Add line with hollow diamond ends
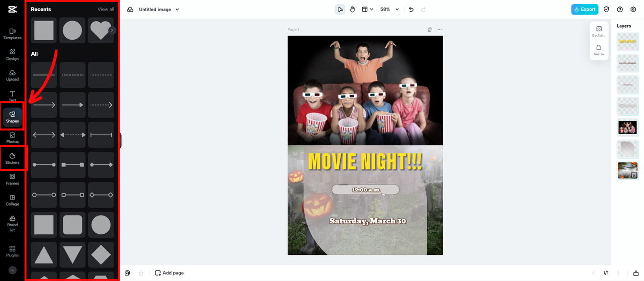This screenshot has width=644, height=281. (101, 195)
